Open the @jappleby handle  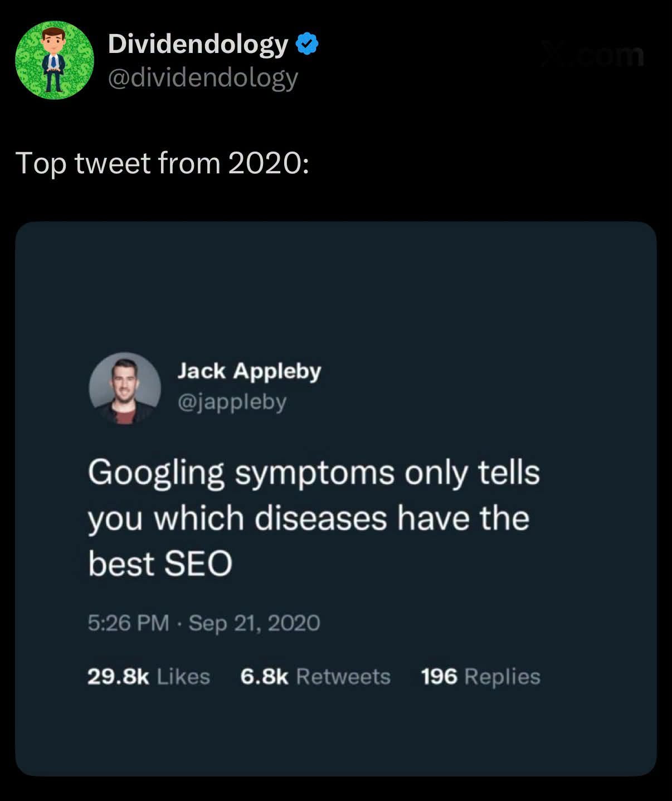point(232,401)
